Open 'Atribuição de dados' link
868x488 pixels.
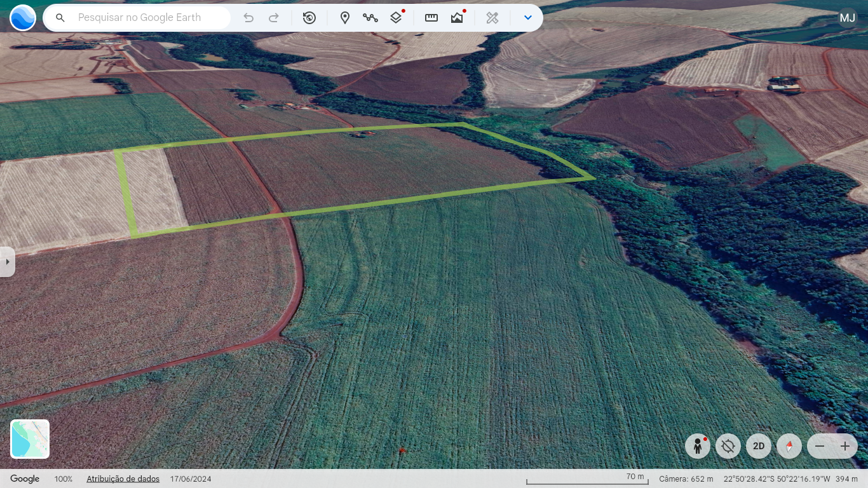pyautogui.click(x=123, y=479)
